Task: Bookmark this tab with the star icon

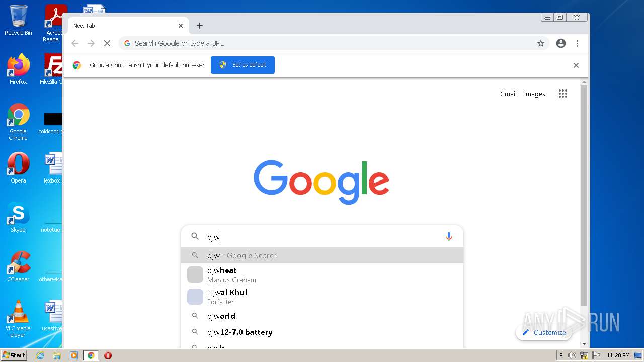Action: tap(541, 43)
